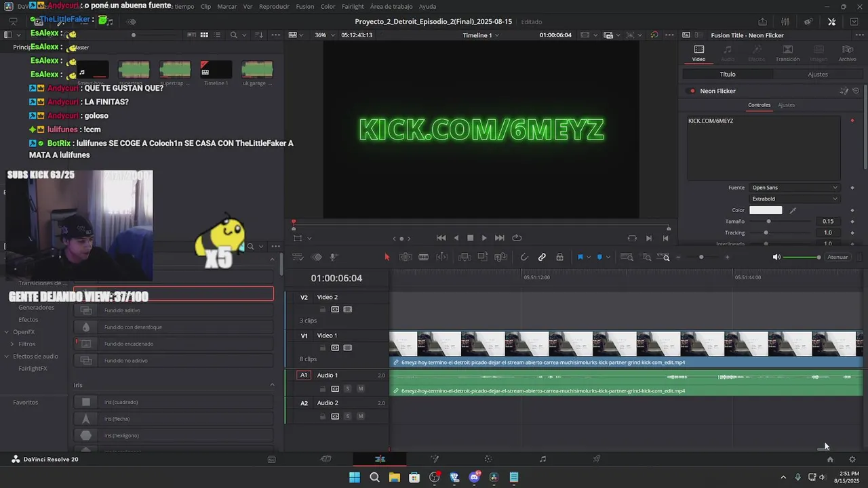Mute the Audio 1 track

click(361, 388)
